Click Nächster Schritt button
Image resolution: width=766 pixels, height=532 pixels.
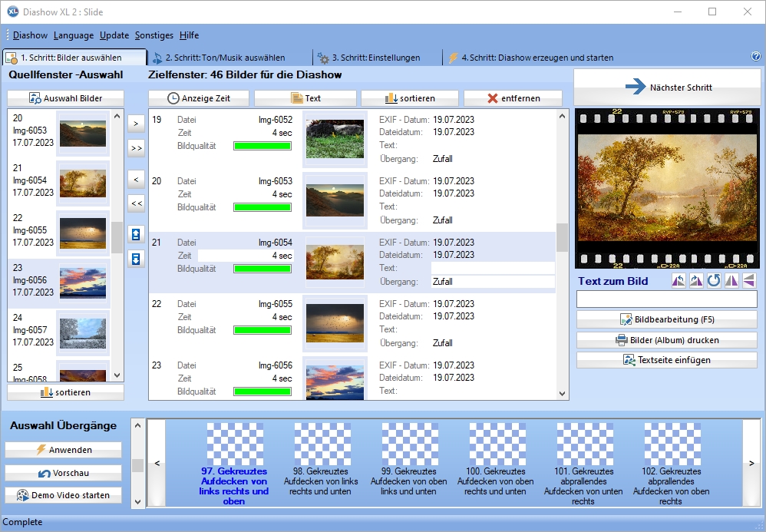click(667, 87)
